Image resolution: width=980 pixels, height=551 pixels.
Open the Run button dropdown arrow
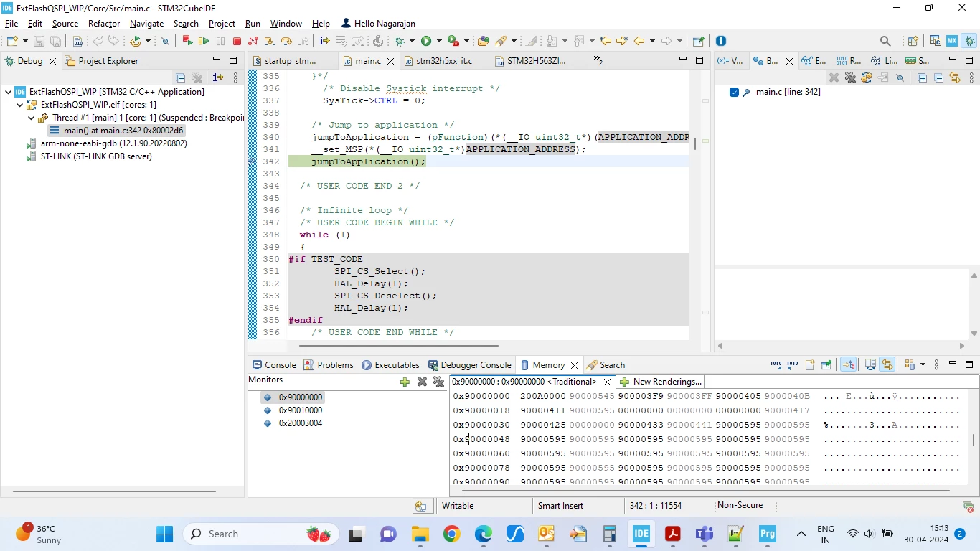439,42
